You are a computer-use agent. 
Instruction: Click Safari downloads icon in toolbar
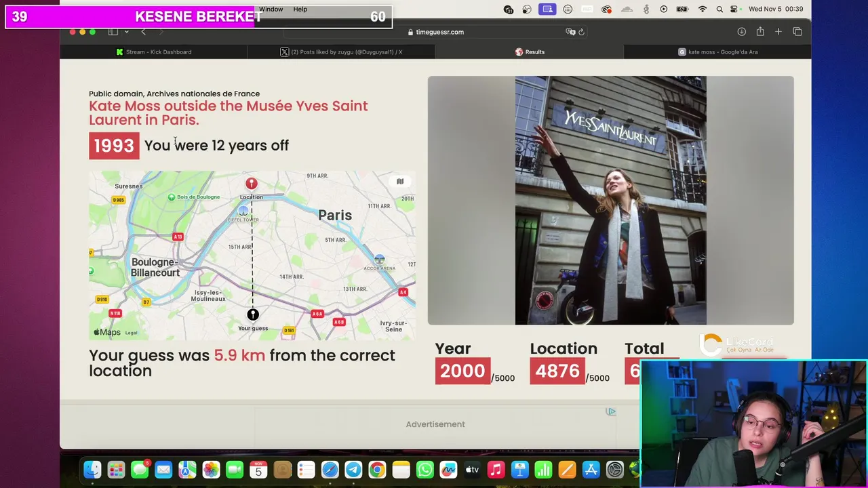click(741, 32)
